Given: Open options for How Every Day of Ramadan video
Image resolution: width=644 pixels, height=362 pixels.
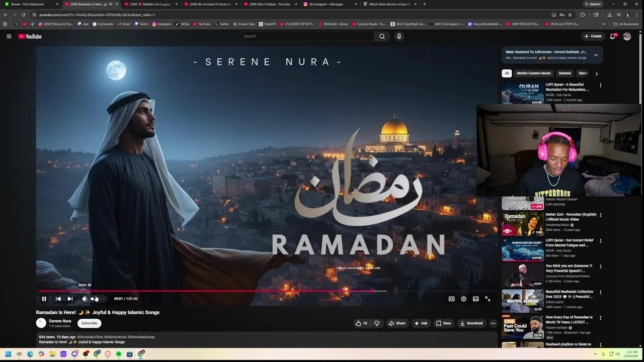Looking at the screenshot, I should [600, 318].
